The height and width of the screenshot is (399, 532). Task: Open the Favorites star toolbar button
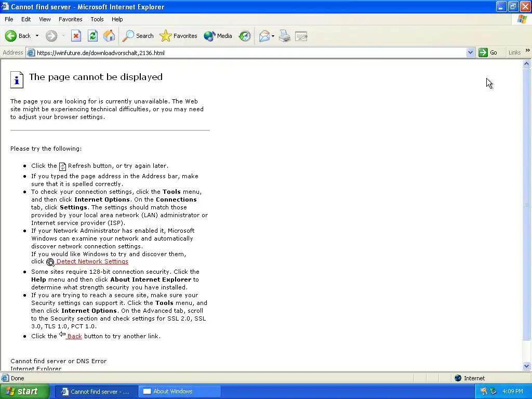[x=179, y=36]
